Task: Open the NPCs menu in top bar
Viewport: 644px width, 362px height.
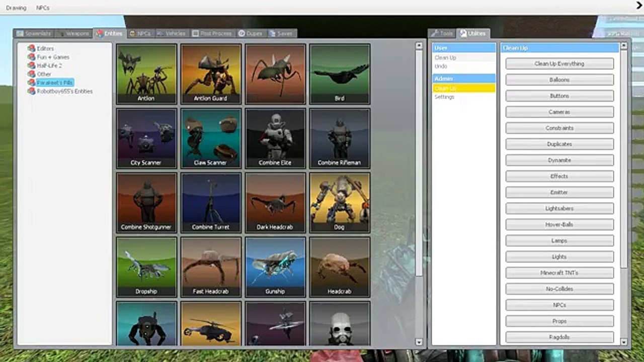Action: pos(43,8)
